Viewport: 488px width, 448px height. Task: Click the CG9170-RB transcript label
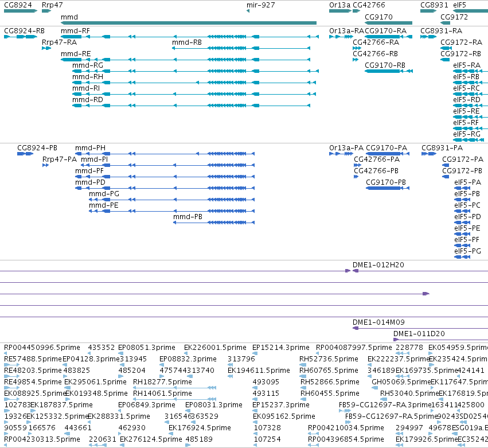(x=385, y=65)
